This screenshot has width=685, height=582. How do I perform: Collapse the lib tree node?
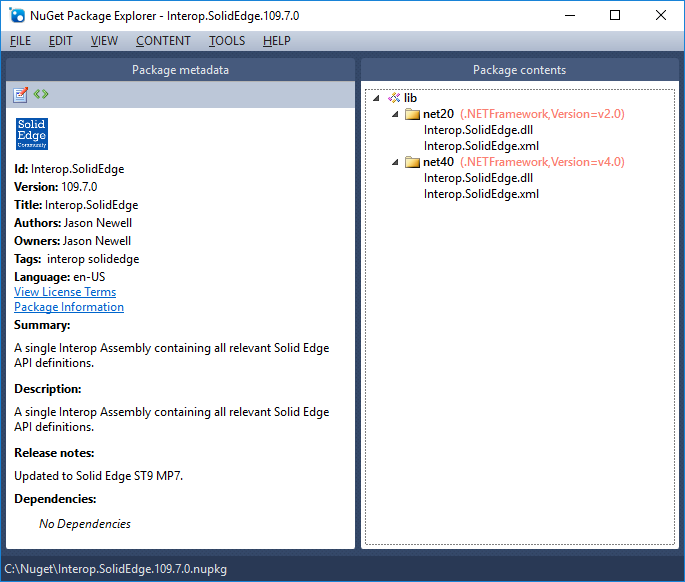[376, 98]
